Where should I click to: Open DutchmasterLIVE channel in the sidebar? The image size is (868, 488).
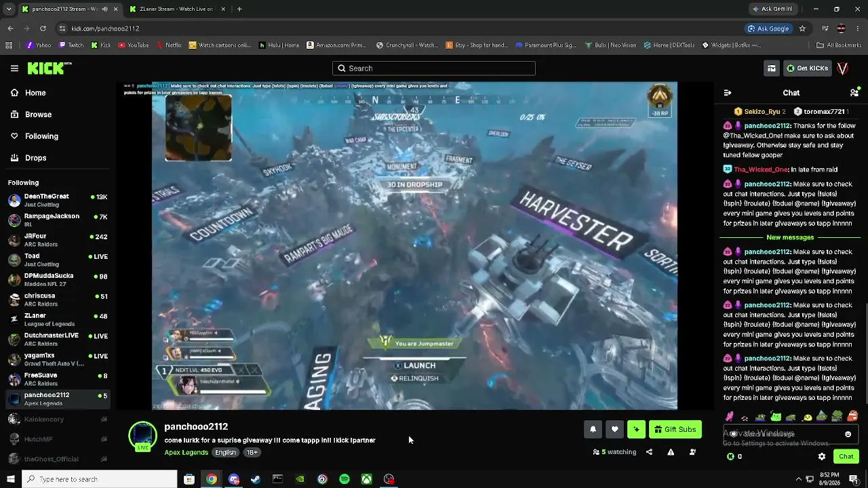(58, 340)
